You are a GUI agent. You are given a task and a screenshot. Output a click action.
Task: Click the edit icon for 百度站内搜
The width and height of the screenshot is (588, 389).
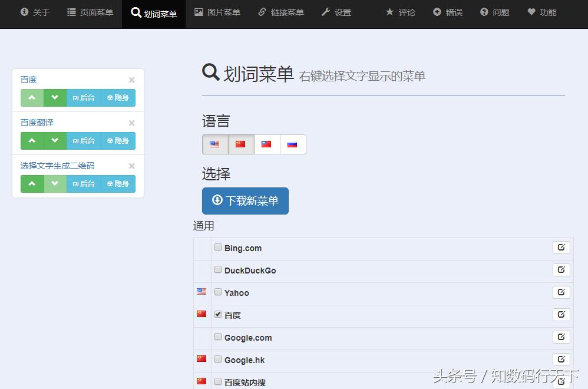point(561,381)
